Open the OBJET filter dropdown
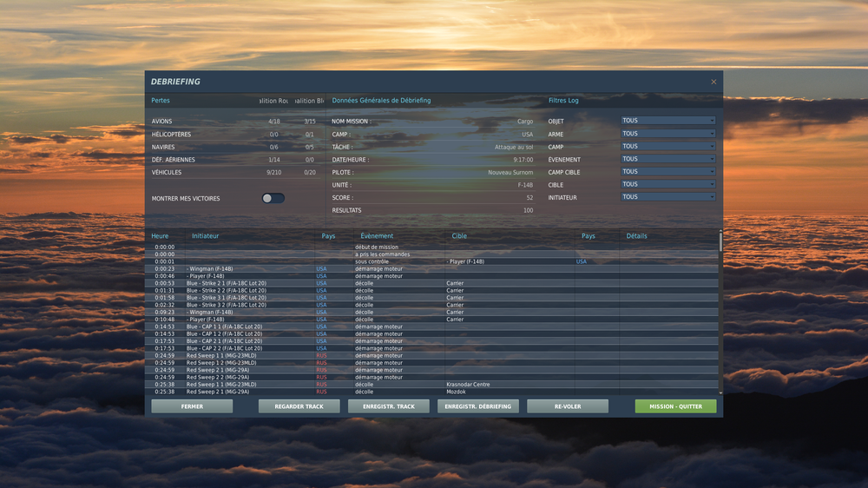Image resolution: width=868 pixels, height=488 pixels. [668, 120]
